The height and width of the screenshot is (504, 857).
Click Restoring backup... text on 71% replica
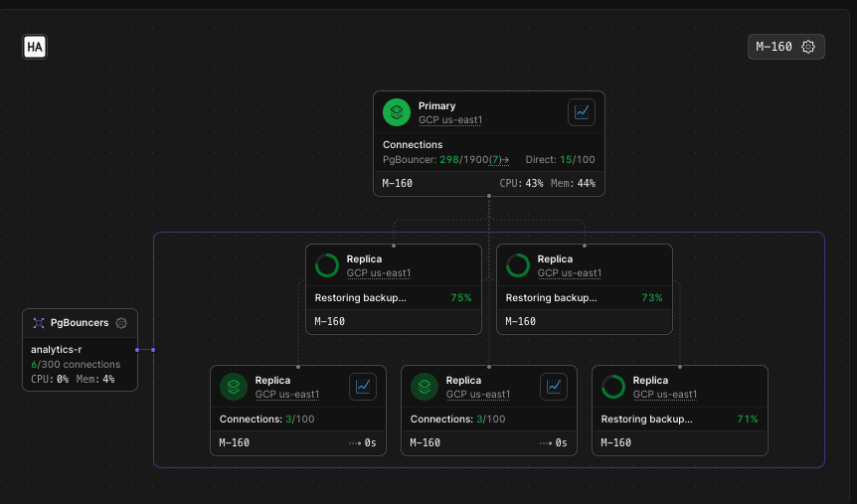point(646,420)
